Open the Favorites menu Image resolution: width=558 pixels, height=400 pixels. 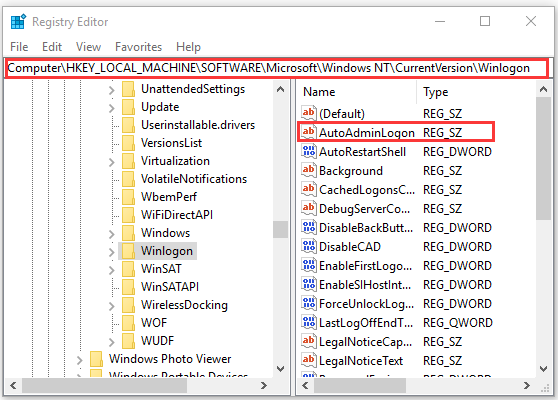click(138, 47)
